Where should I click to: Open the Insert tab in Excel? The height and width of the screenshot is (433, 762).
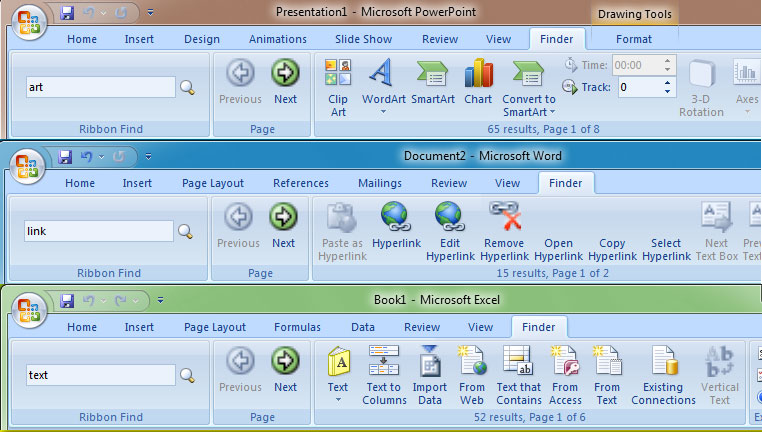(x=139, y=327)
